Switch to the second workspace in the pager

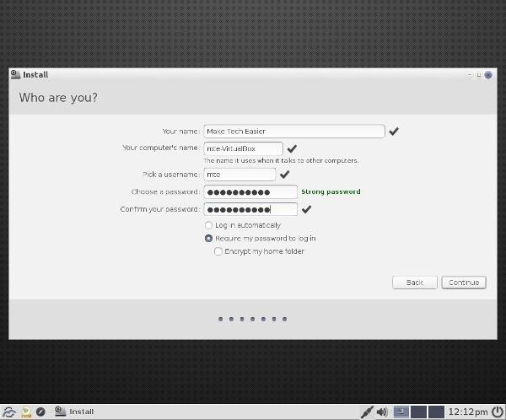point(418,412)
